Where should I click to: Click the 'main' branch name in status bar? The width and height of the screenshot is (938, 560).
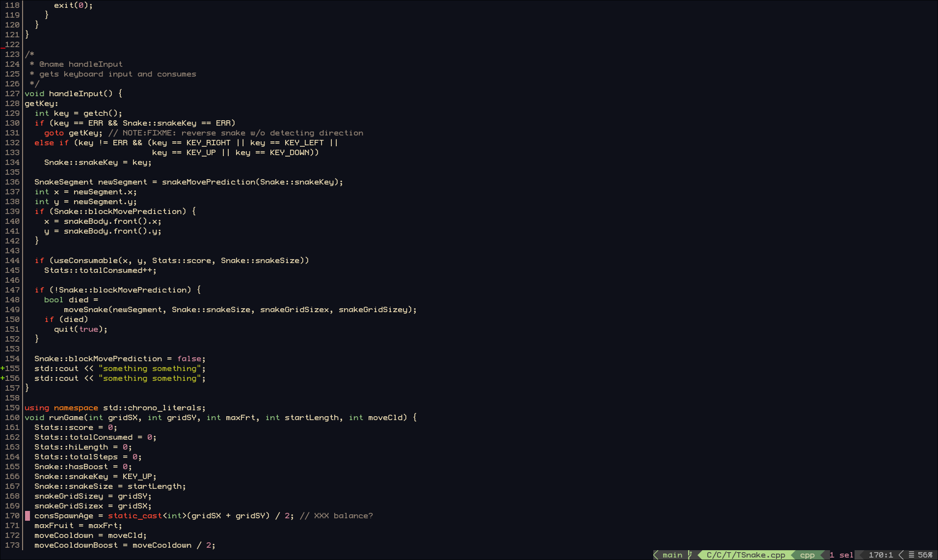point(672,555)
